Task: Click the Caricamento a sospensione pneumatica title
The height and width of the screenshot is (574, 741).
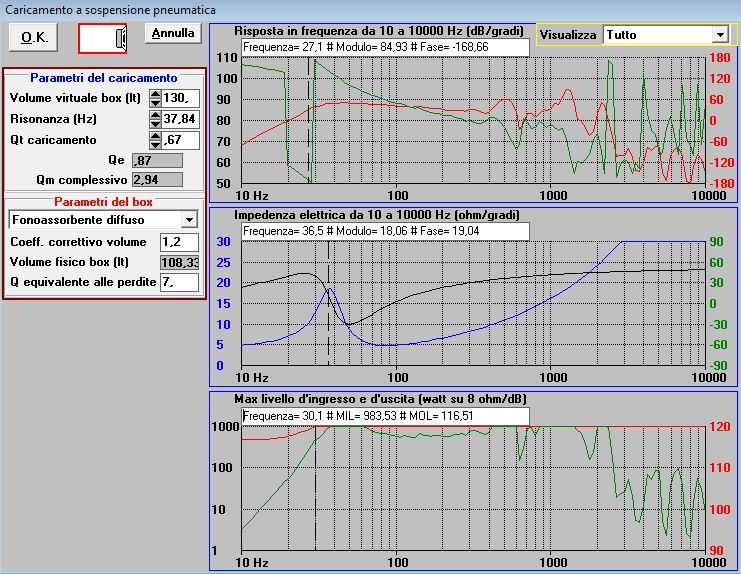Action: [111, 9]
